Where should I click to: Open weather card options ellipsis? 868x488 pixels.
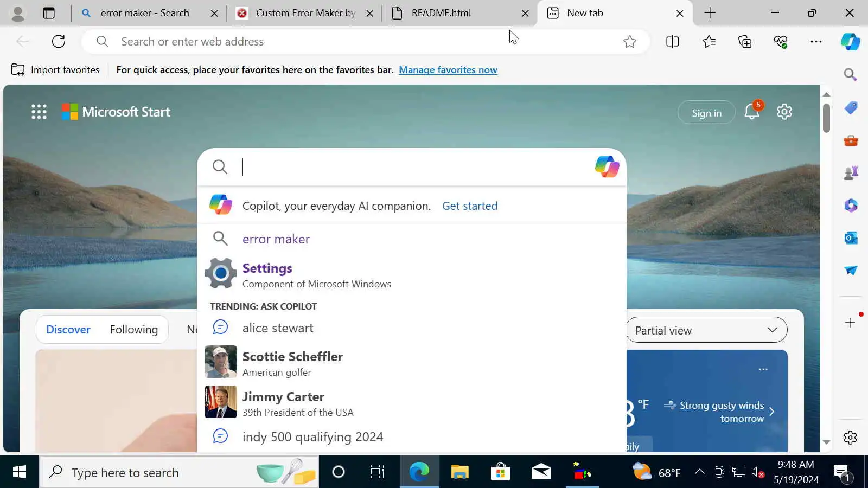click(x=763, y=369)
